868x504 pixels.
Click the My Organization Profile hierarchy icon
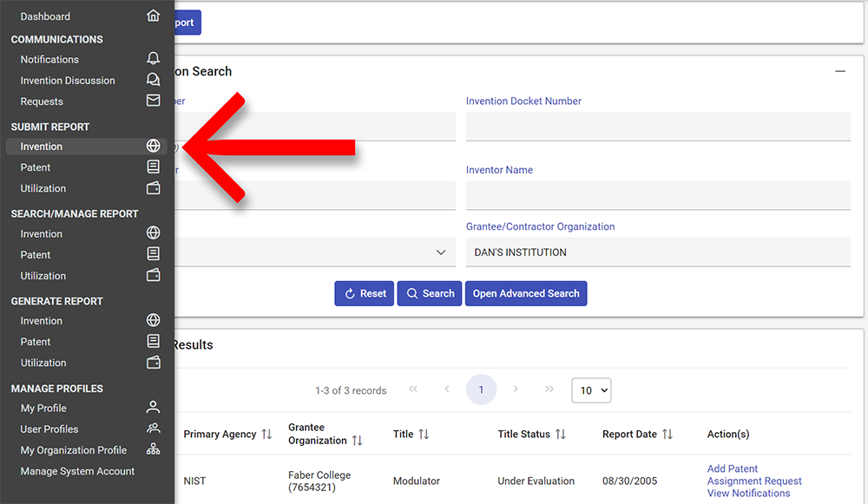(154, 449)
